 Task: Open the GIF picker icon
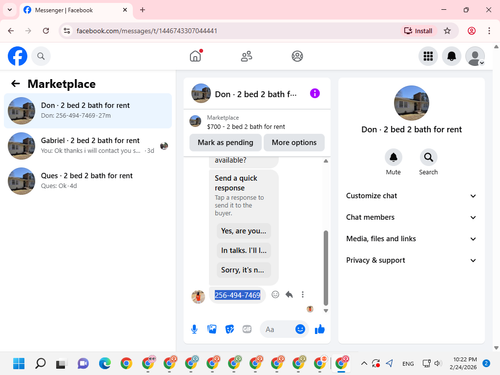pos(247,329)
